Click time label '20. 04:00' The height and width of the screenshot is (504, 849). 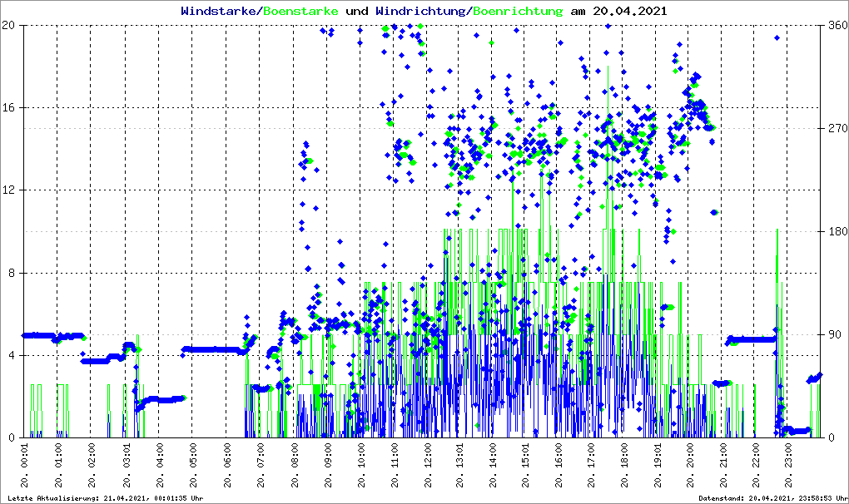tap(159, 466)
